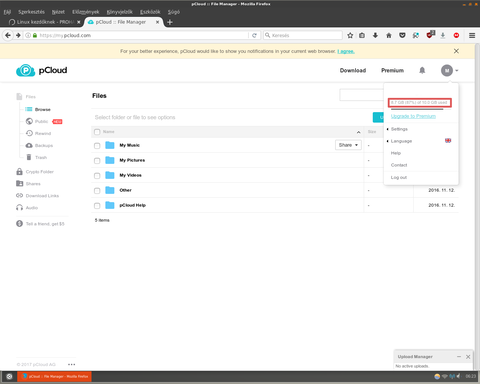Open Language from user menu

click(401, 141)
